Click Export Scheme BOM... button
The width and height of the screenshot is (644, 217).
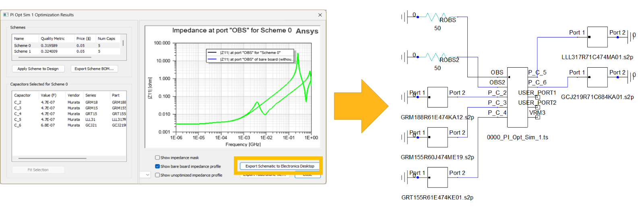[94, 69]
